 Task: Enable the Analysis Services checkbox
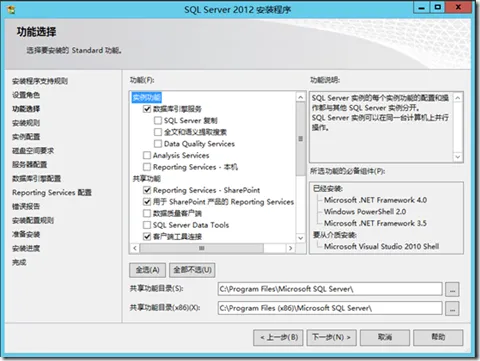(x=147, y=155)
